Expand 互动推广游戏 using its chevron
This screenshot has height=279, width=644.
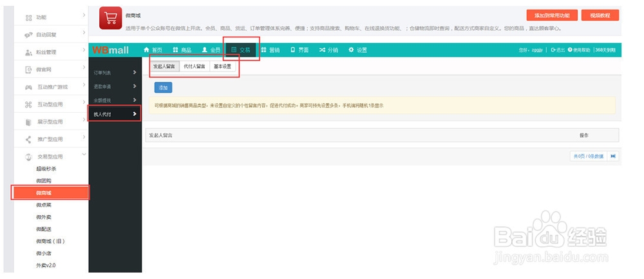click(x=84, y=84)
